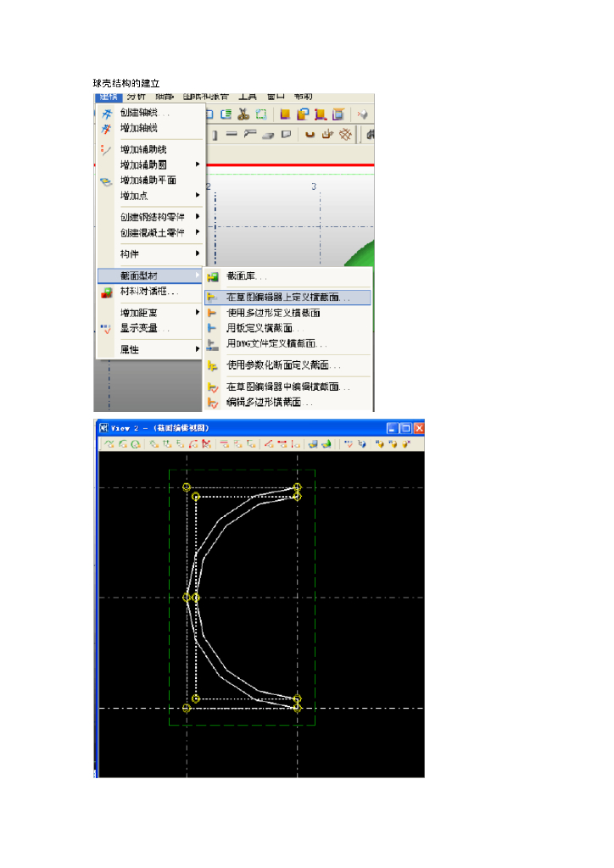
Task: Click the 增加轴线 grid line icon
Action: [106, 129]
